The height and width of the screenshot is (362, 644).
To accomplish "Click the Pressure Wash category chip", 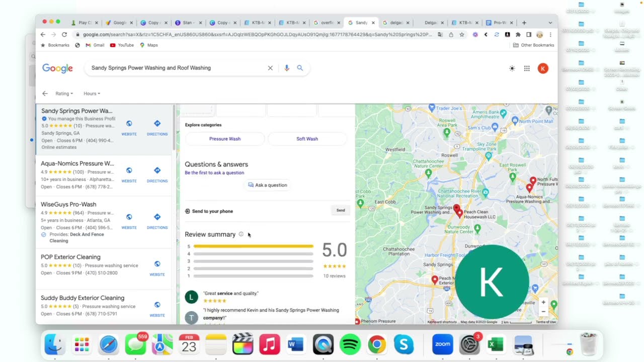I will click(x=225, y=139).
